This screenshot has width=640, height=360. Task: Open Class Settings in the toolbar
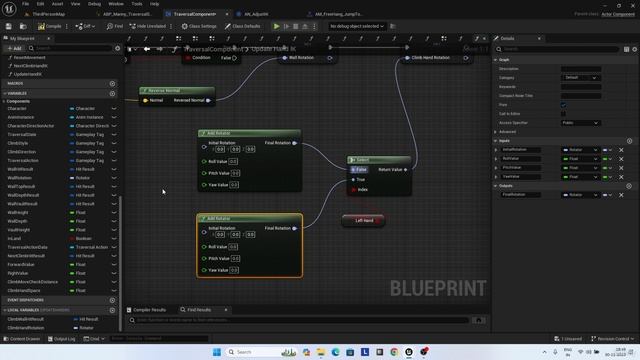199,26
